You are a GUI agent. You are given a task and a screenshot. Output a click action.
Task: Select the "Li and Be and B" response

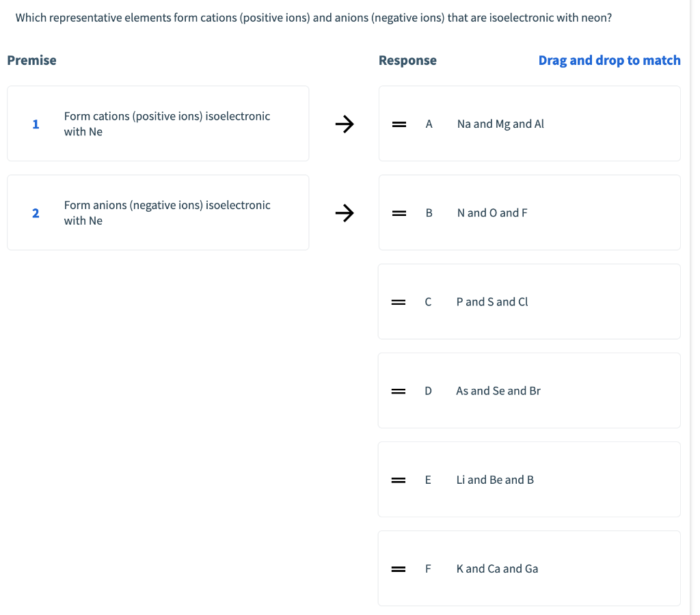[x=495, y=480]
